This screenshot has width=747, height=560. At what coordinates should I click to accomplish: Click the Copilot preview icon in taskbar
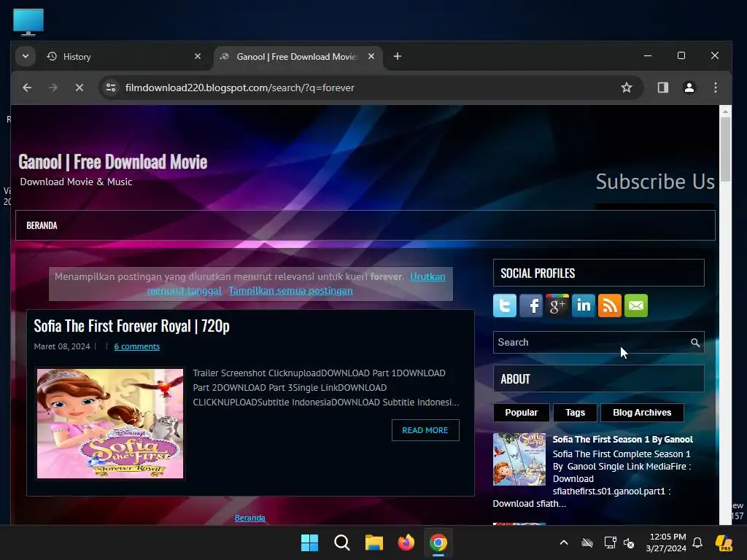pos(724,542)
